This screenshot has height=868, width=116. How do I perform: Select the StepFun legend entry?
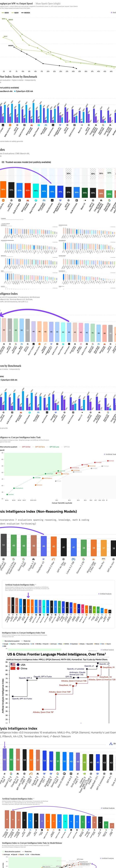[x=12, y=644]
